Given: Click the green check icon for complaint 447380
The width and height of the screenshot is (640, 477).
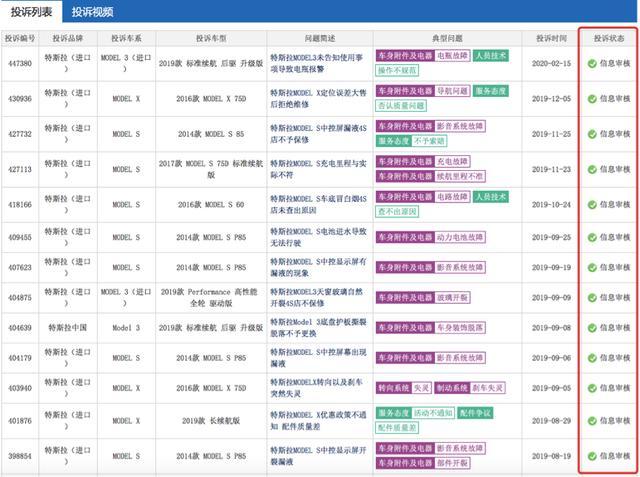Looking at the screenshot, I should [592, 63].
